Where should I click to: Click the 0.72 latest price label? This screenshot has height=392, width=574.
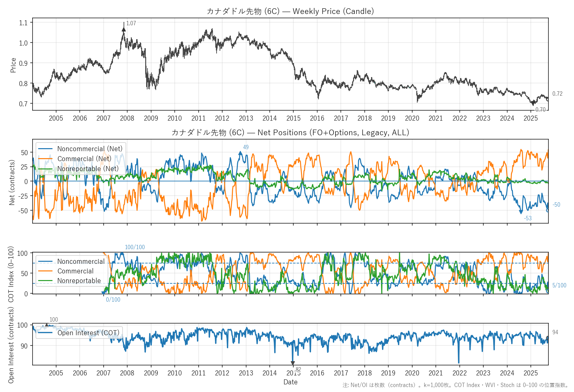557,94
